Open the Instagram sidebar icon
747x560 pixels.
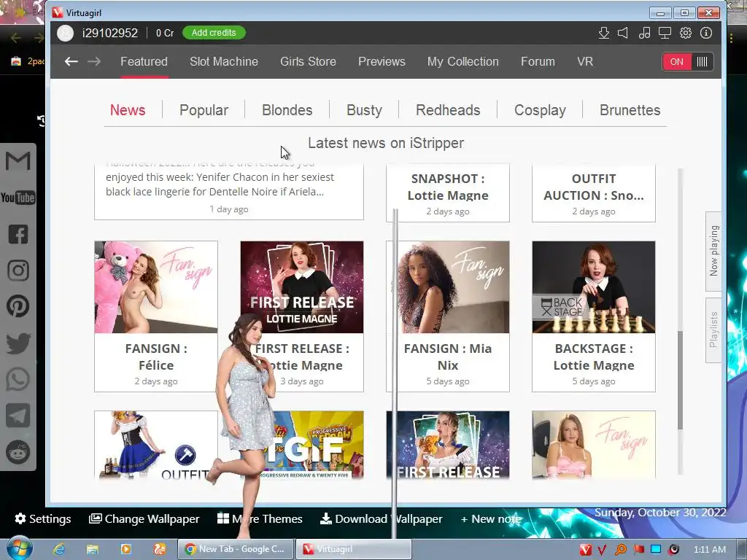click(18, 270)
